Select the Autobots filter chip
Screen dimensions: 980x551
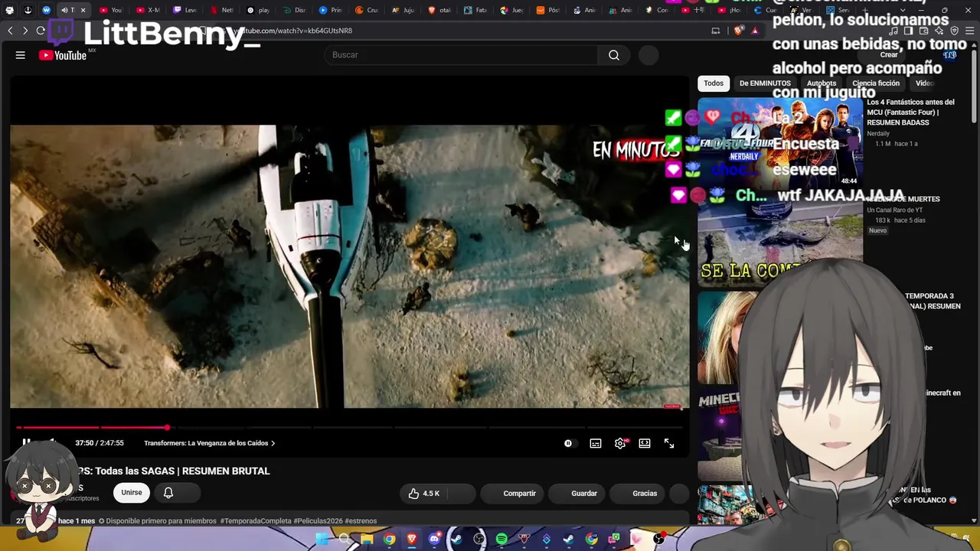[x=822, y=83]
